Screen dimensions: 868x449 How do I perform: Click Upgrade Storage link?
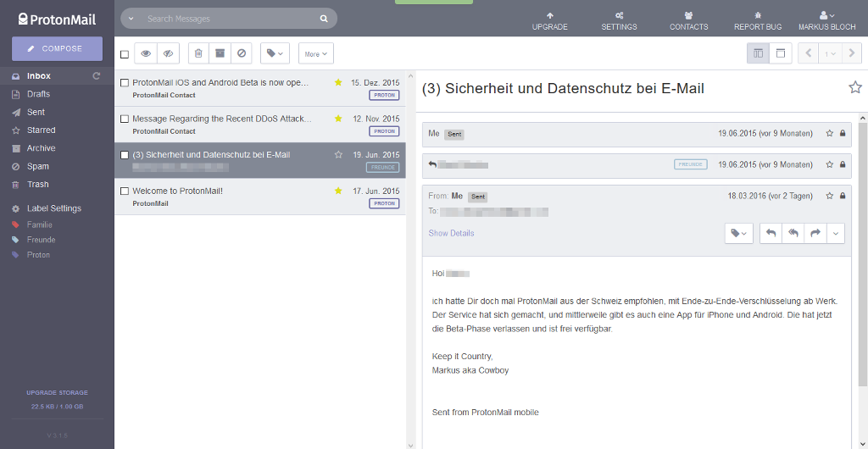coord(57,392)
